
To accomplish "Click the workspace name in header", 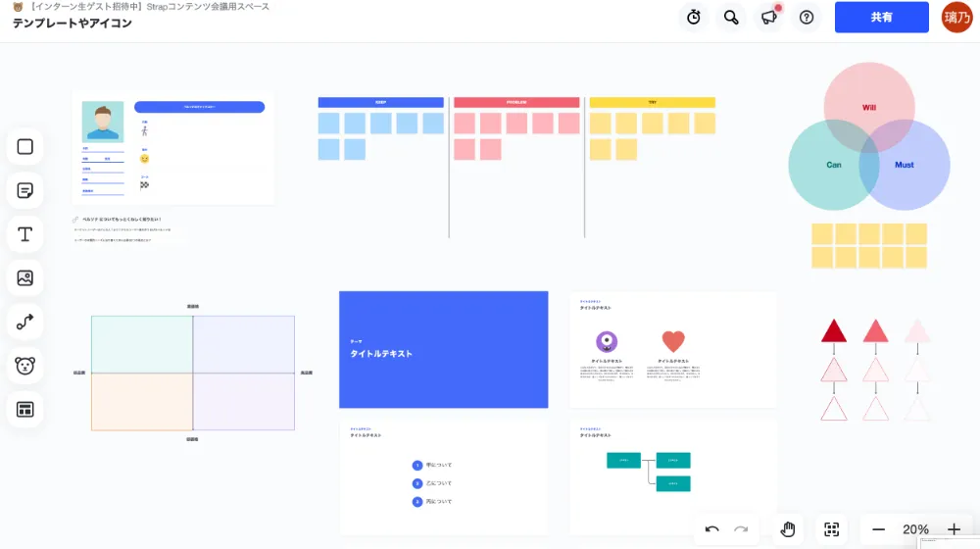I will click(149, 7).
